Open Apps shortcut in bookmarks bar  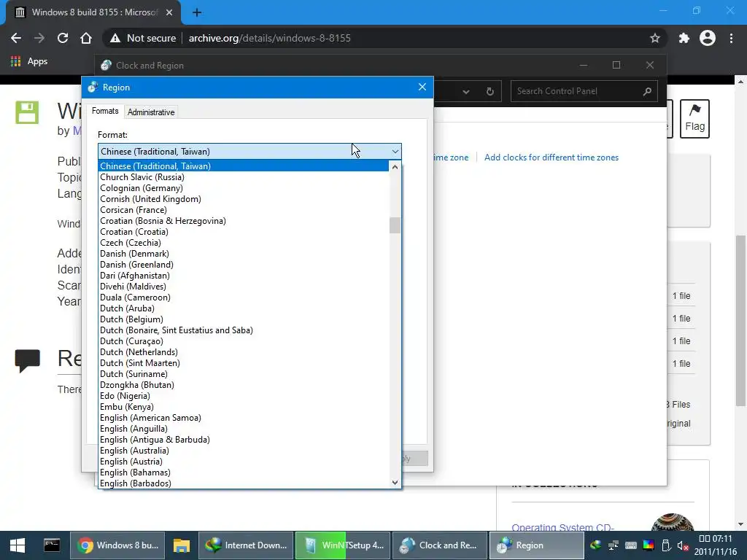(x=29, y=61)
